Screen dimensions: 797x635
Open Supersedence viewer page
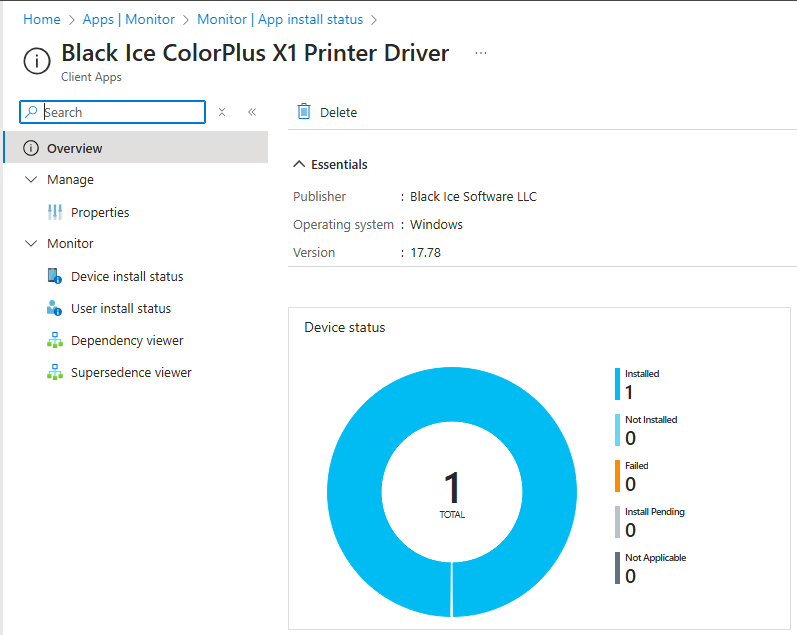point(131,373)
